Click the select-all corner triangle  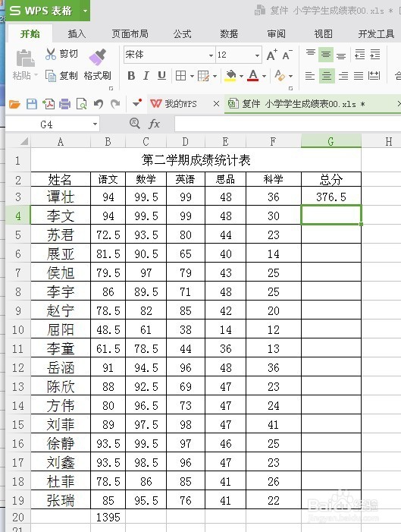(23, 141)
